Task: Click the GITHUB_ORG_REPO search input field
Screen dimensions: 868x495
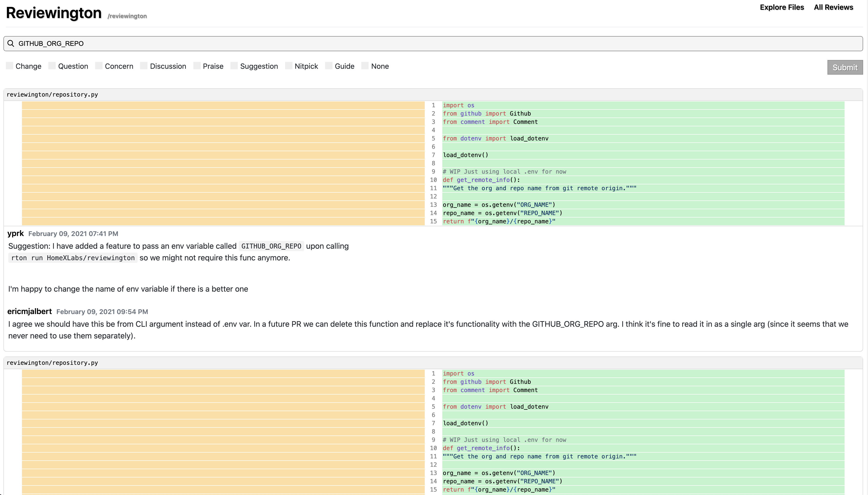Action: point(434,43)
